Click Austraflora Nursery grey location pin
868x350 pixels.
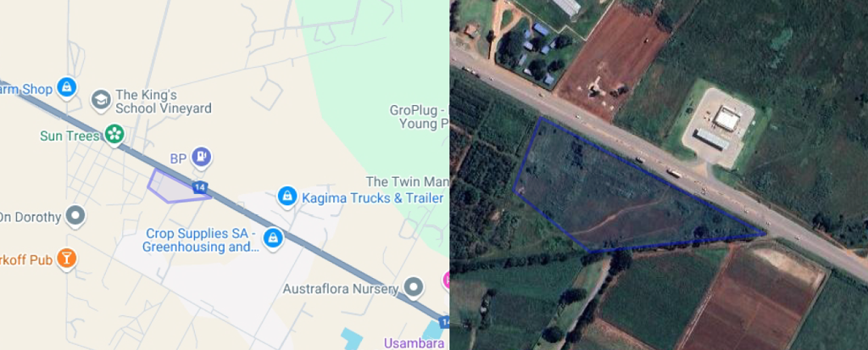point(413,287)
